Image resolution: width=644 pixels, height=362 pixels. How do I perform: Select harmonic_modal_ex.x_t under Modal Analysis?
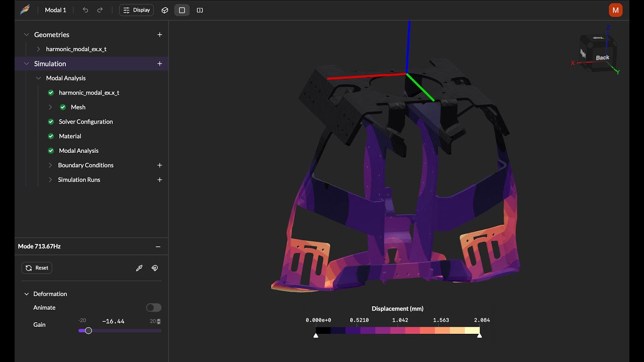[89, 93]
